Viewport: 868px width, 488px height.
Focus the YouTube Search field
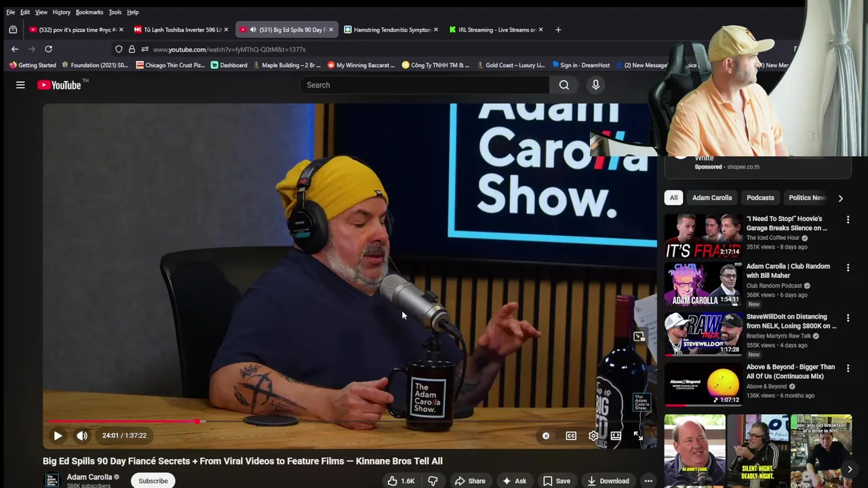[x=424, y=85]
